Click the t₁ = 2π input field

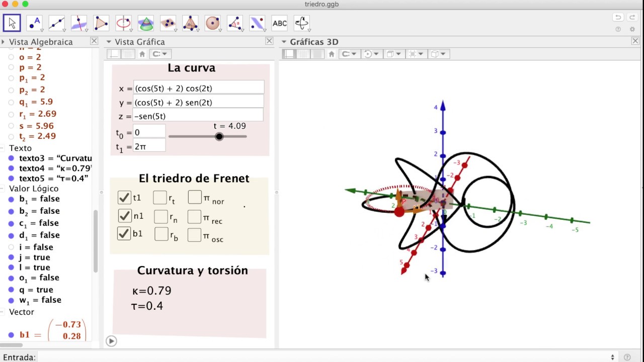pyautogui.click(x=149, y=146)
